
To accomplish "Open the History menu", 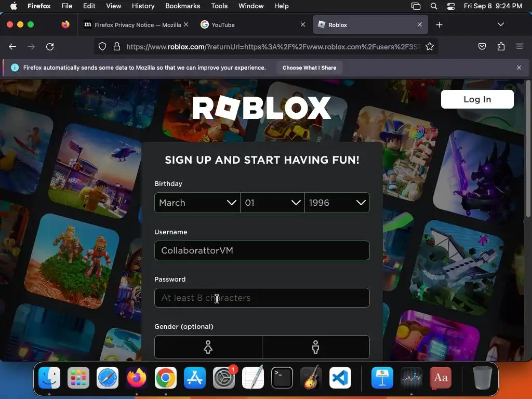I will coord(143,6).
